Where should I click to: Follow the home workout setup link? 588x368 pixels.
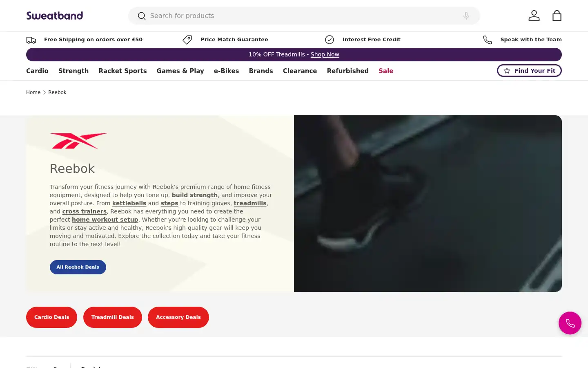point(105,220)
